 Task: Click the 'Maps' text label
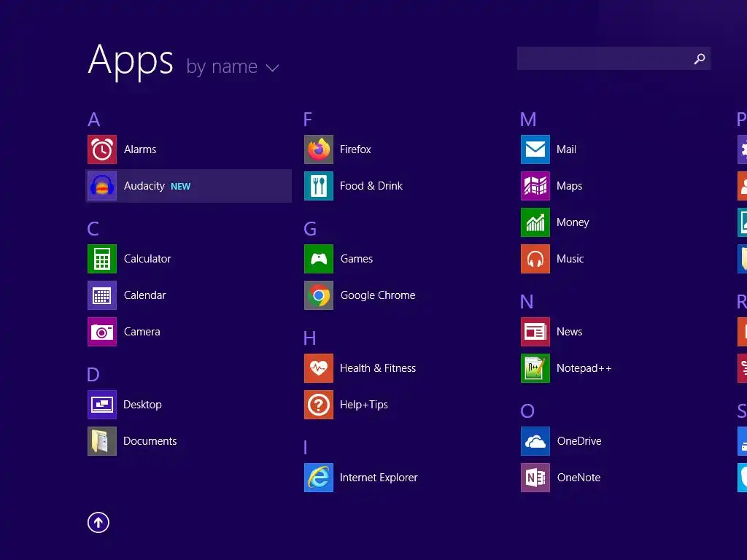pos(569,186)
